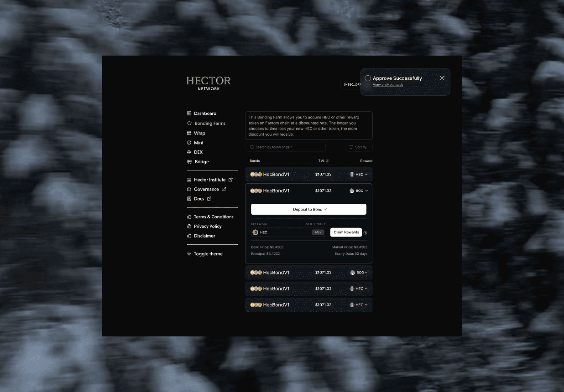Click the wallet address 0x930 button
The image size is (564, 392).
pos(351,85)
